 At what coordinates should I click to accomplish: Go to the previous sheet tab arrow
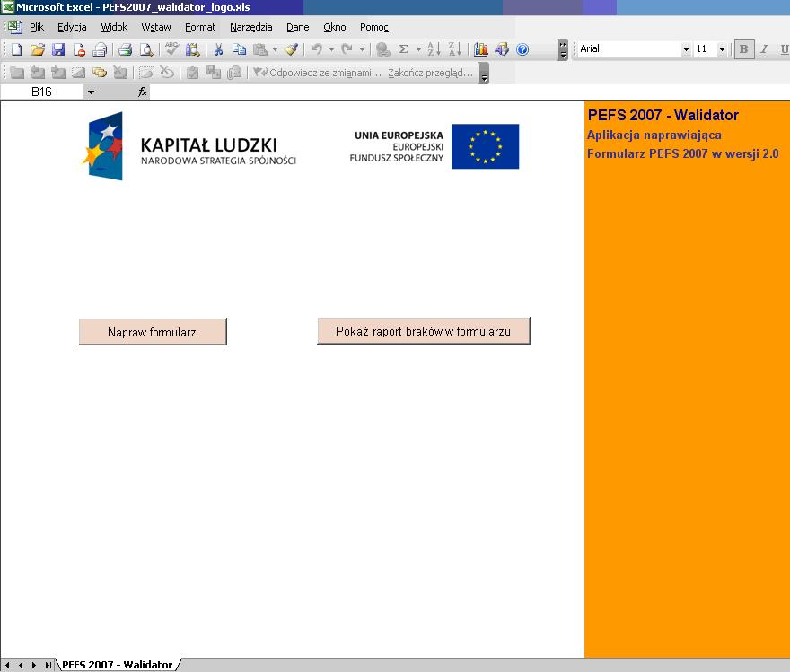click(x=21, y=665)
